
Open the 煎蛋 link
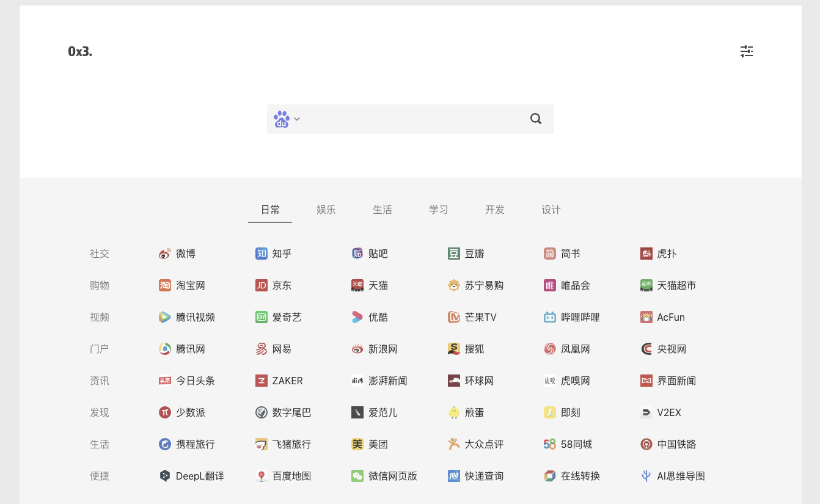tap(466, 412)
